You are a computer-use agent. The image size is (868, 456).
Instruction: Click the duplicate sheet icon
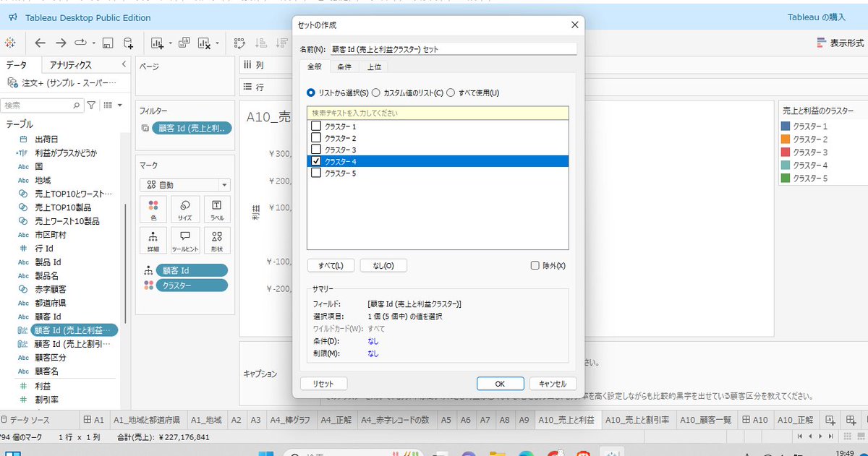184,43
